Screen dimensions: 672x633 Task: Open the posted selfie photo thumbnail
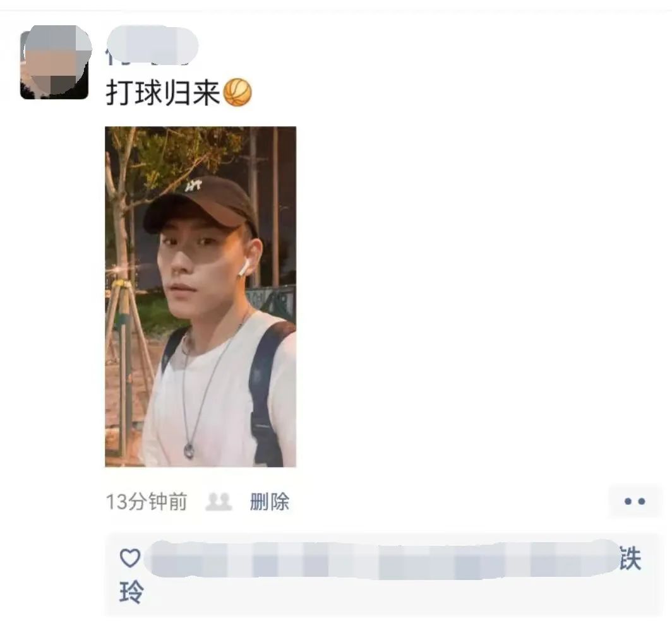(201, 297)
